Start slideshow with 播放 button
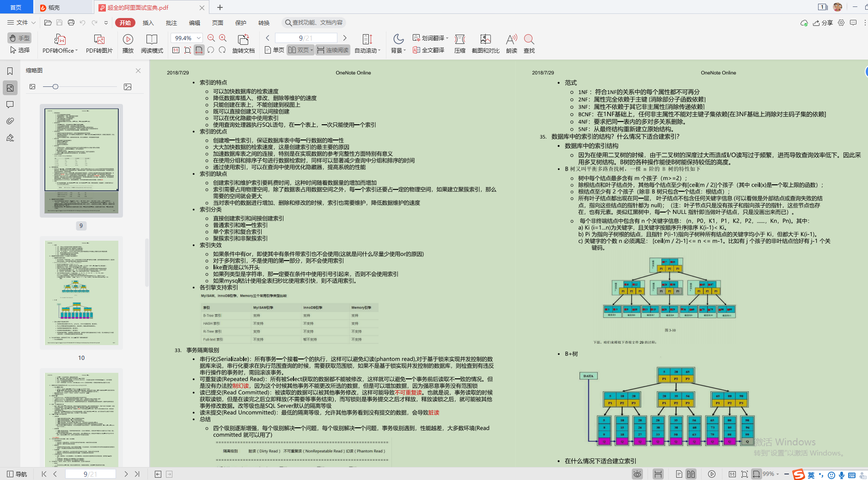 click(128, 44)
